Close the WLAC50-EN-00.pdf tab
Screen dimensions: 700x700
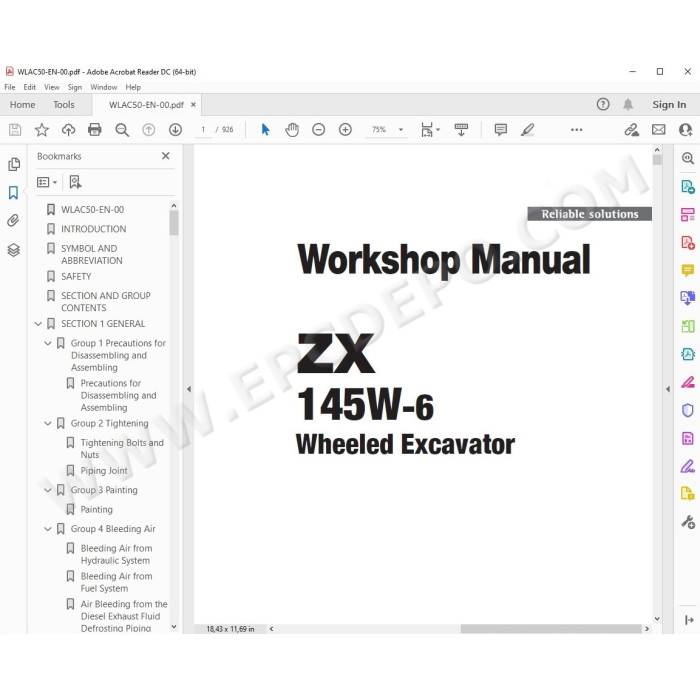coord(193,104)
